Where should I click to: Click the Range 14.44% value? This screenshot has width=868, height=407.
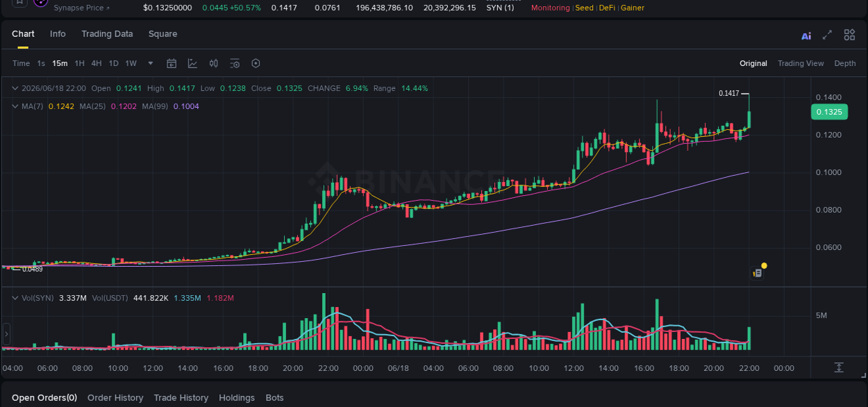pyautogui.click(x=415, y=88)
